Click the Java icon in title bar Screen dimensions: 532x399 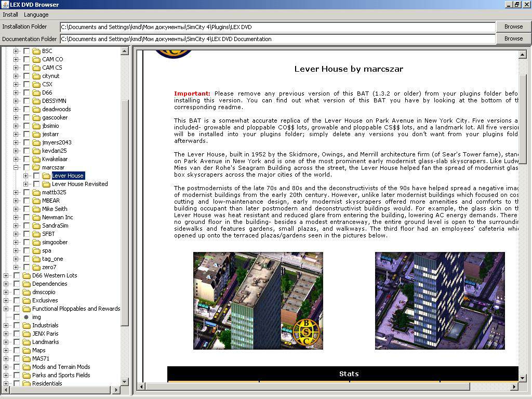click(5, 5)
